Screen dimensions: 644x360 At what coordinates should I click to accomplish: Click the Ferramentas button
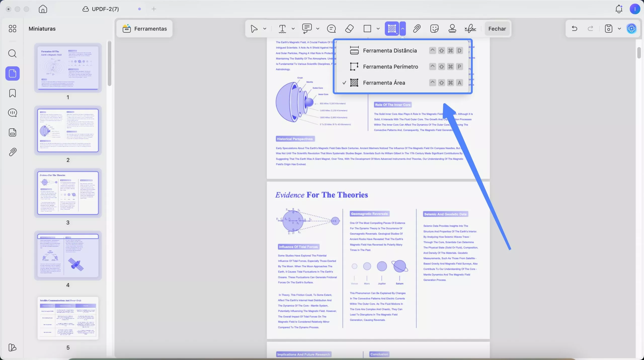[x=145, y=29]
